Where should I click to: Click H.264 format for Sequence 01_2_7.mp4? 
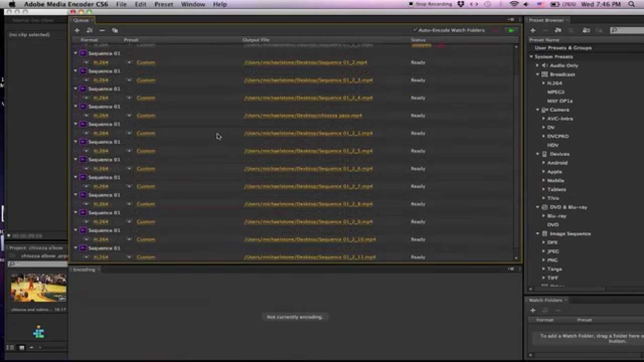(101, 187)
